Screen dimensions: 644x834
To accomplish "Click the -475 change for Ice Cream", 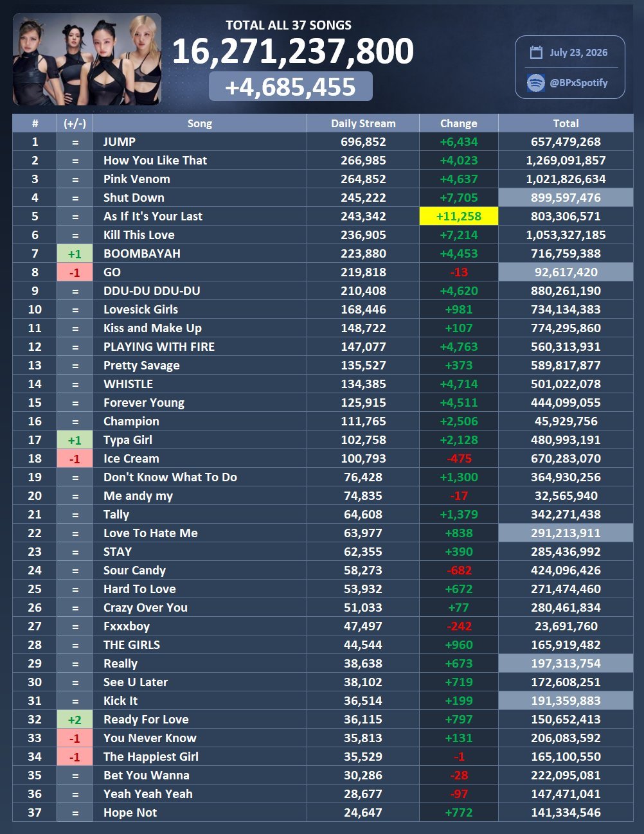I will tap(459, 459).
